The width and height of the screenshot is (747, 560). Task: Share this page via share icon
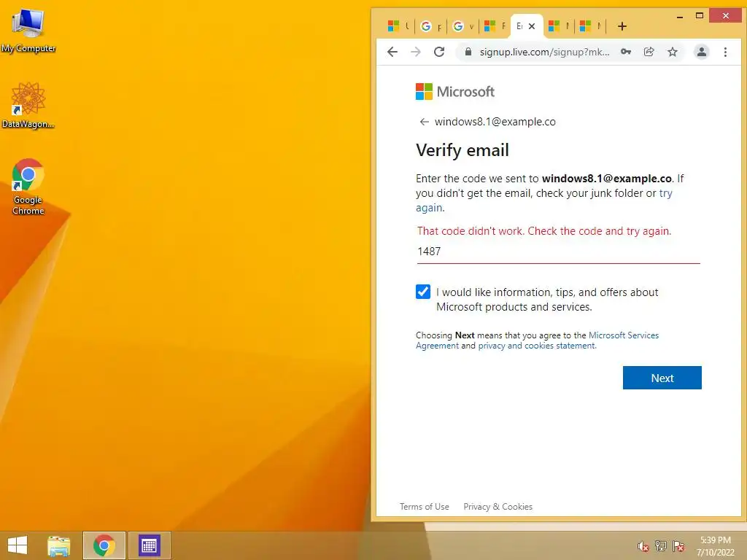point(649,52)
